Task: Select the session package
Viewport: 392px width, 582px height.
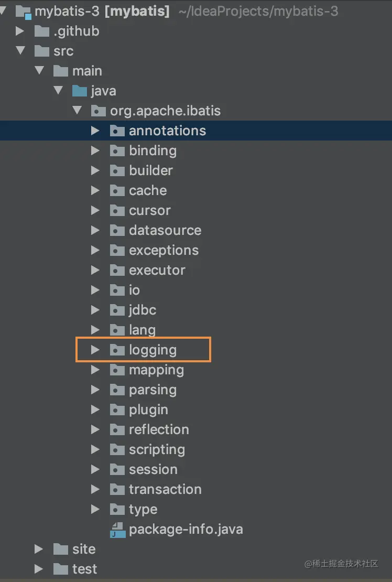Action: pos(153,470)
